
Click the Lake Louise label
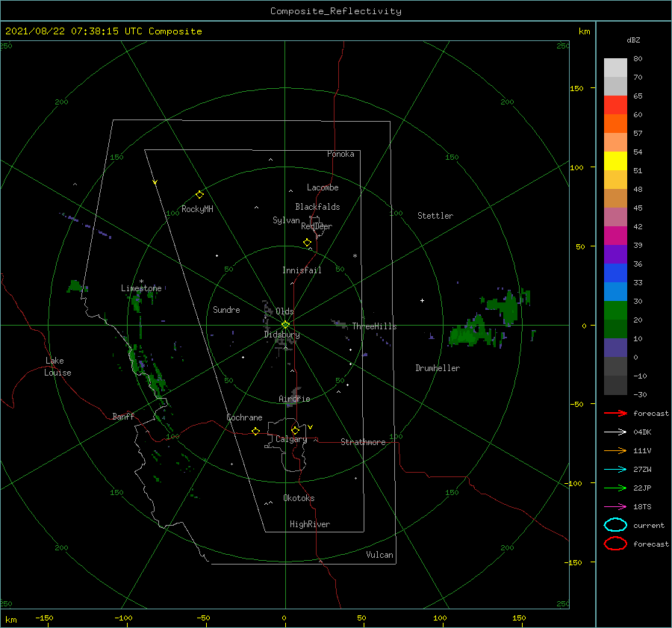57,367
